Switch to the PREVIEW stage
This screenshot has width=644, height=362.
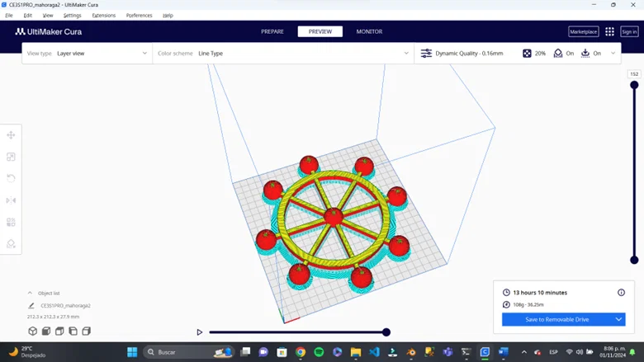pyautogui.click(x=320, y=31)
